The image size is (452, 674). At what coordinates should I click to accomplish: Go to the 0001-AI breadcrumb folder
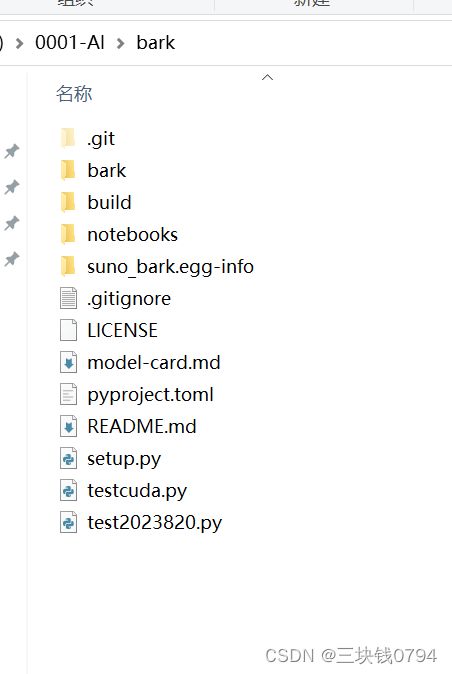pyautogui.click(x=70, y=43)
